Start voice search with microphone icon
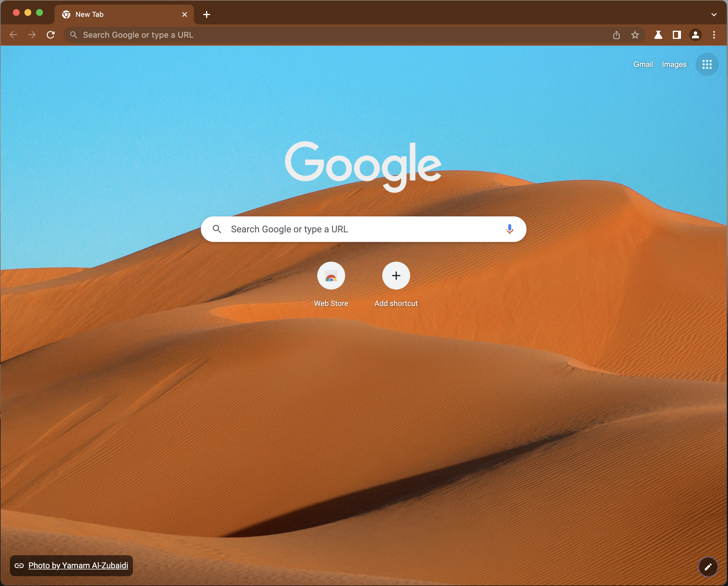Image resolution: width=728 pixels, height=586 pixels. pyautogui.click(x=509, y=229)
